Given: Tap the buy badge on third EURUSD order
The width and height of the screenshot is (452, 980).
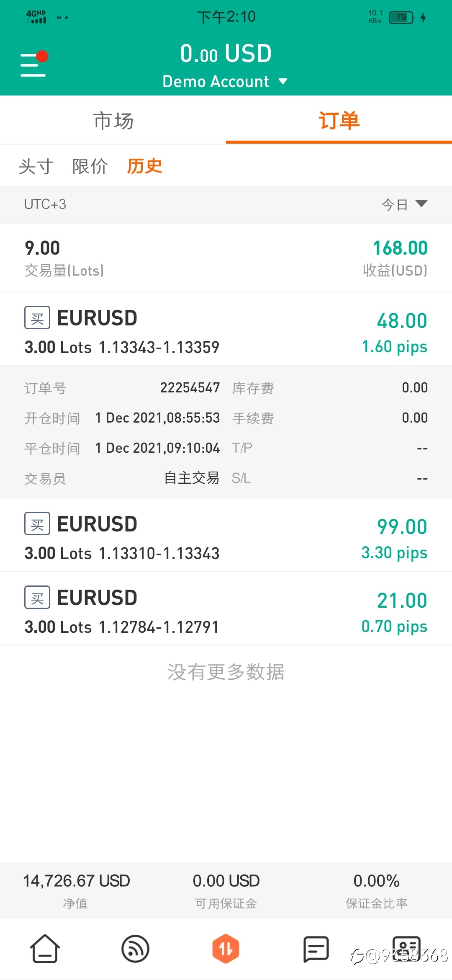Looking at the screenshot, I should click(37, 598).
